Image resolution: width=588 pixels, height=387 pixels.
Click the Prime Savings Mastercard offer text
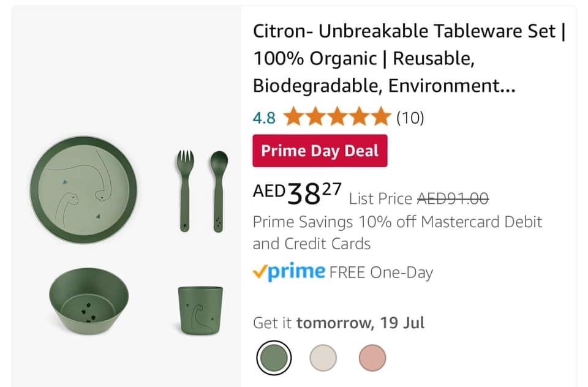coord(397,232)
